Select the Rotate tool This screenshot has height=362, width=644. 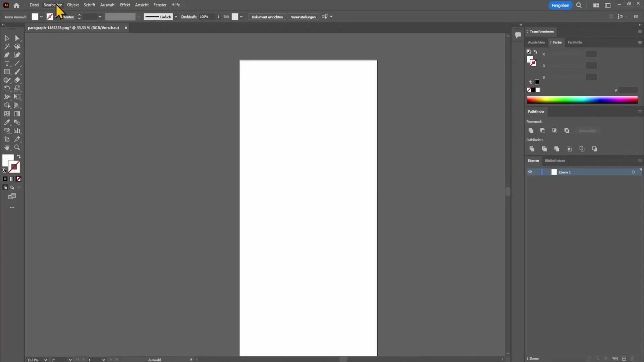click(7, 88)
